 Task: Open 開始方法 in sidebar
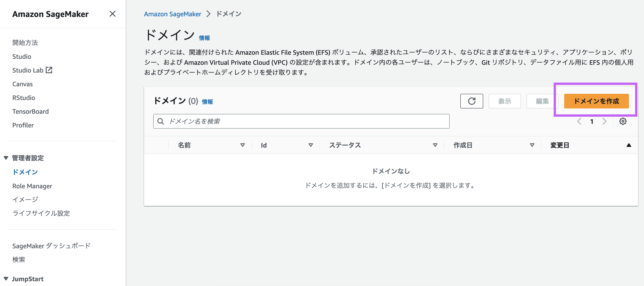[25, 43]
